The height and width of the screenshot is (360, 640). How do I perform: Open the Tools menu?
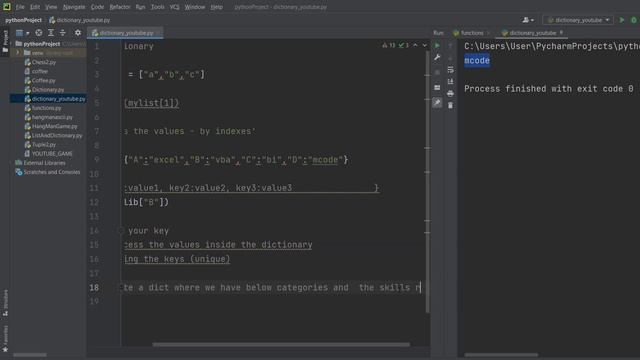coord(158,7)
